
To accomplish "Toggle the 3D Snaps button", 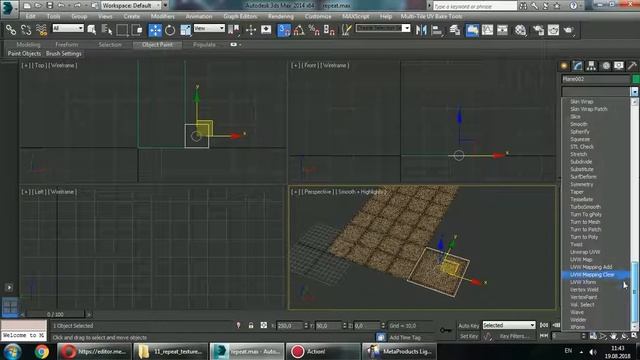I will (x=284, y=30).
